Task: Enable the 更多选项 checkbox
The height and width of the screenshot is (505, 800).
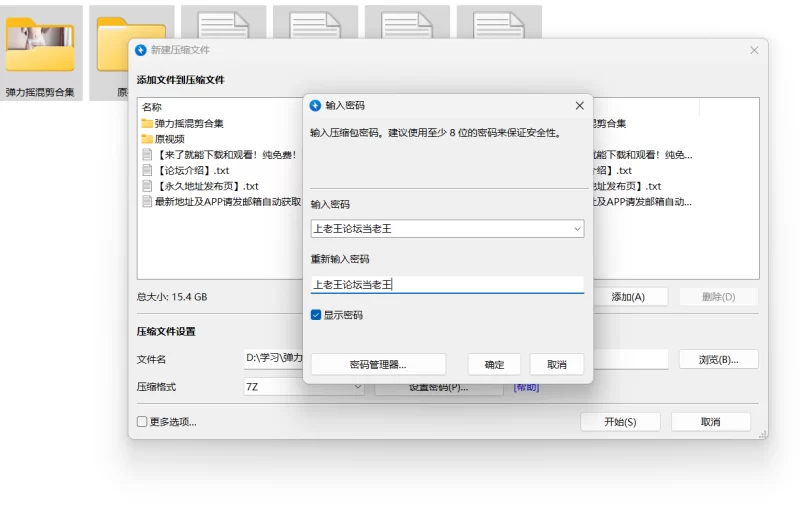Action: pos(142,421)
